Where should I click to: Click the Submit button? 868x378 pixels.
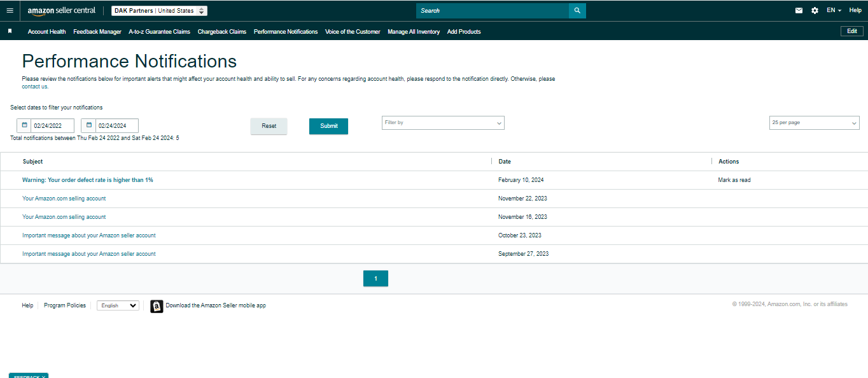[328, 126]
